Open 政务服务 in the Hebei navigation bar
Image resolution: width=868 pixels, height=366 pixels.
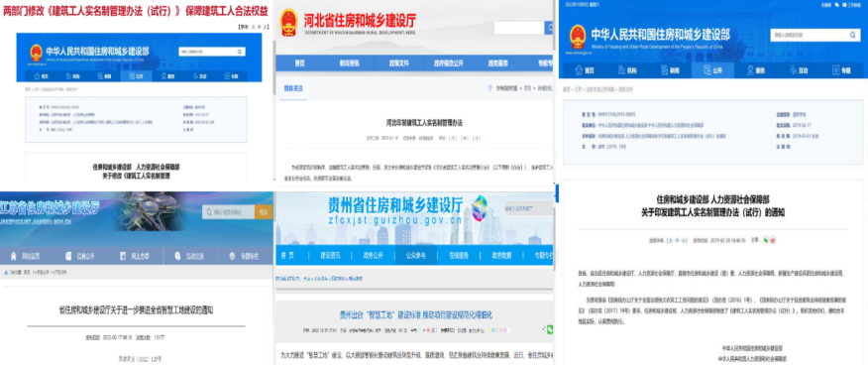[x=497, y=62]
